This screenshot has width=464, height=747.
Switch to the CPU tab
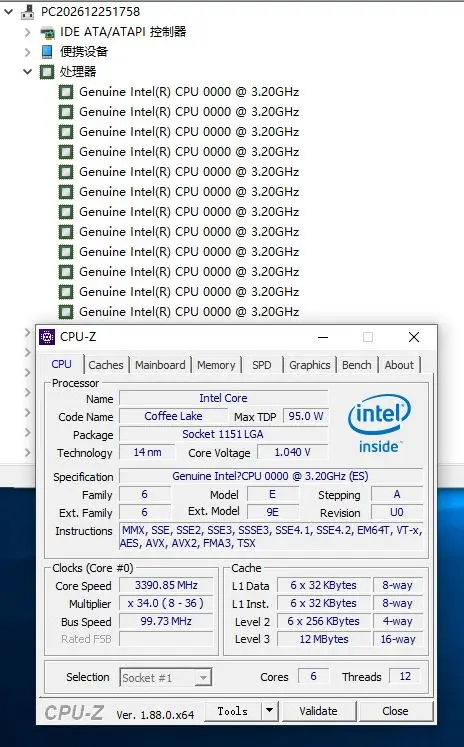coord(61,364)
